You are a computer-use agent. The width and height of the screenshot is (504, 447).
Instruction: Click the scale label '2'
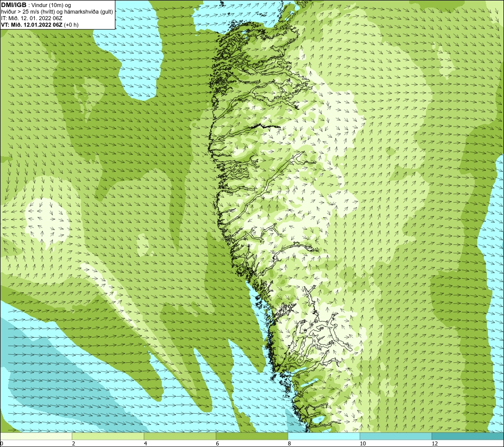(x=74, y=444)
